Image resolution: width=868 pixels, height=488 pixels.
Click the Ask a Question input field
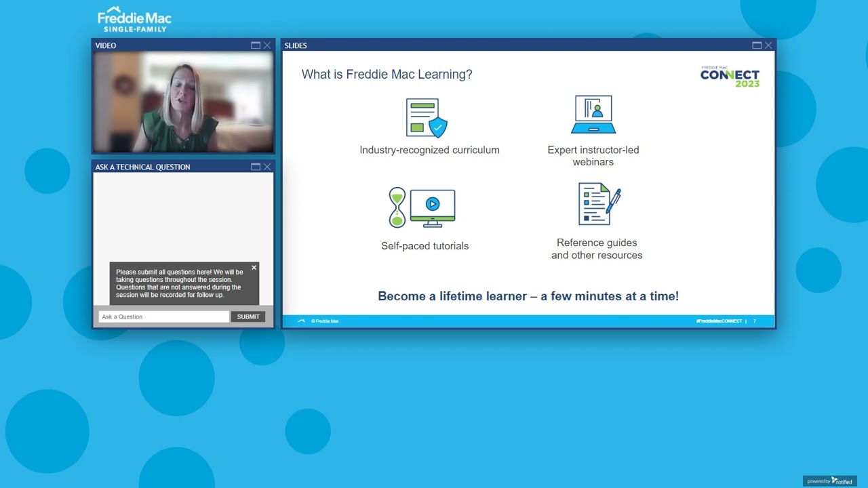pos(164,317)
